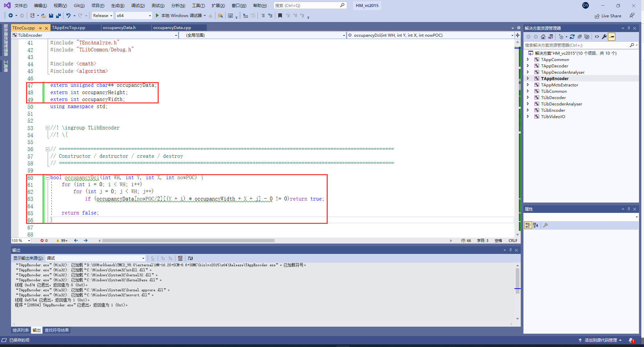The width and height of the screenshot is (644, 347).
Task: Clear all output with the red-X icon
Action: pos(180,258)
